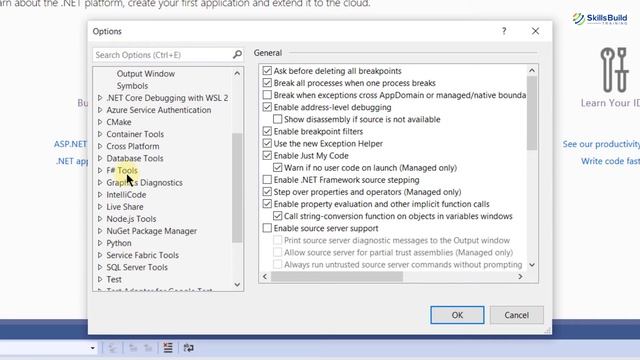The height and width of the screenshot is (360, 640).
Task: Expand Cross Platform node
Action: click(x=100, y=146)
